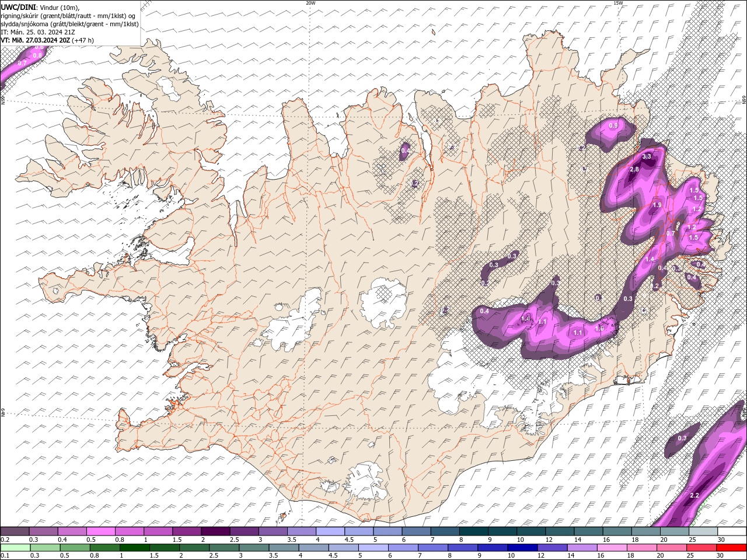Select the bright pink snow swatch starting at 0.5

click(100, 531)
